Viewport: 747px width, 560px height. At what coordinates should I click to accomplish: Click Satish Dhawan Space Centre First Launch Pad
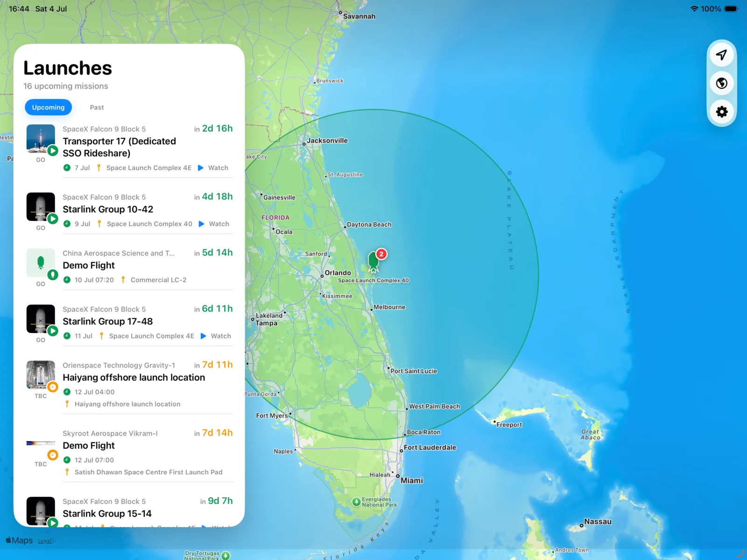coord(148,472)
